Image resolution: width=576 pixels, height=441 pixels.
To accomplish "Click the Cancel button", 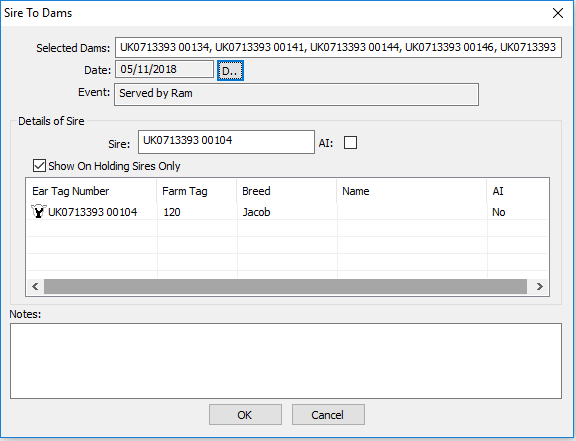I will pyautogui.click(x=328, y=415).
